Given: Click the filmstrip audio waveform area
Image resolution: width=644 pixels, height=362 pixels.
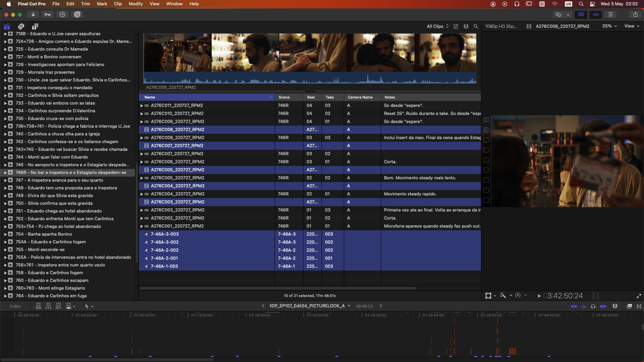Looking at the screenshot, I should coord(310,78).
